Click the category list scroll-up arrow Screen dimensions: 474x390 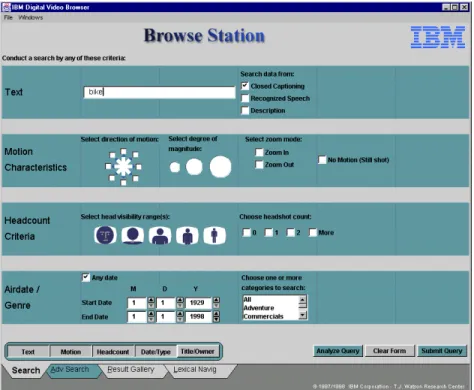(x=303, y=299)
